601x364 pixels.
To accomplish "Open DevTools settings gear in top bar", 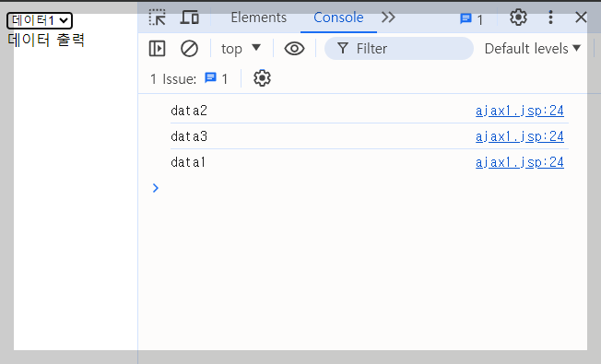I will [x=518, y=18].
